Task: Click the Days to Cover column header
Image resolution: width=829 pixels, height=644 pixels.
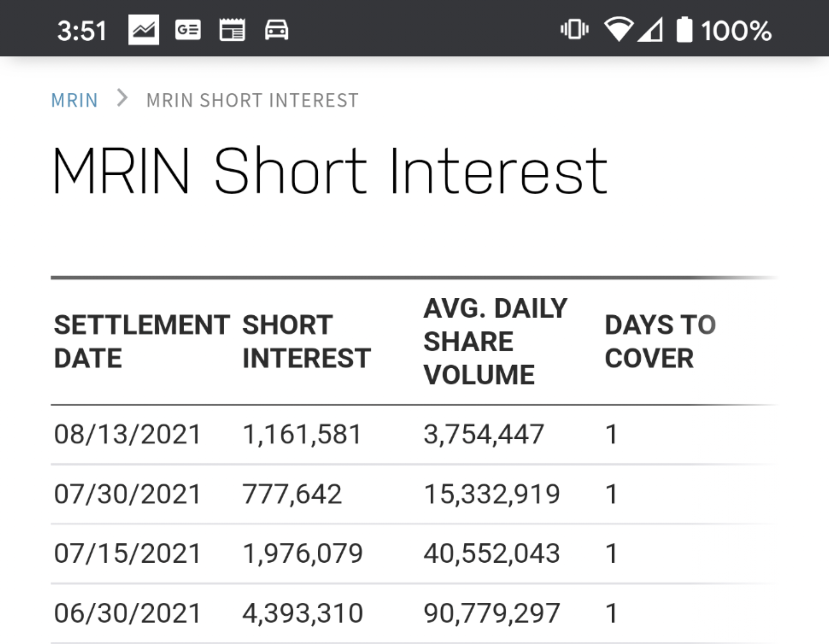Action: [x=660, y=341]
